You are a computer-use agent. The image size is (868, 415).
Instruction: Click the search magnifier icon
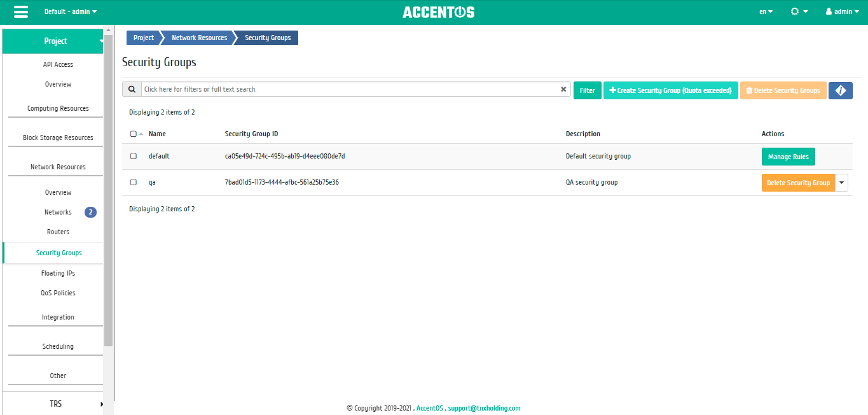[x=132, y=89]
